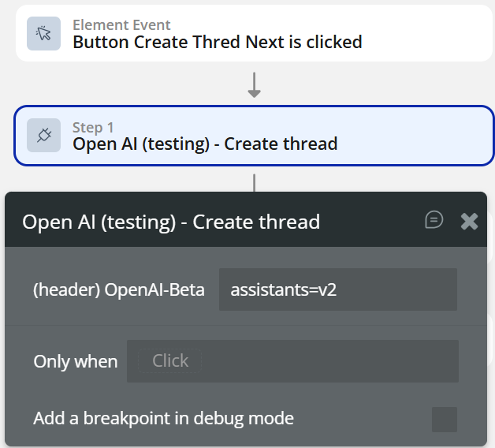The height and width of the screenshot is (448, 495).
Task: Click the down arrow below the Element Event
Action: (x=254, y=84)
